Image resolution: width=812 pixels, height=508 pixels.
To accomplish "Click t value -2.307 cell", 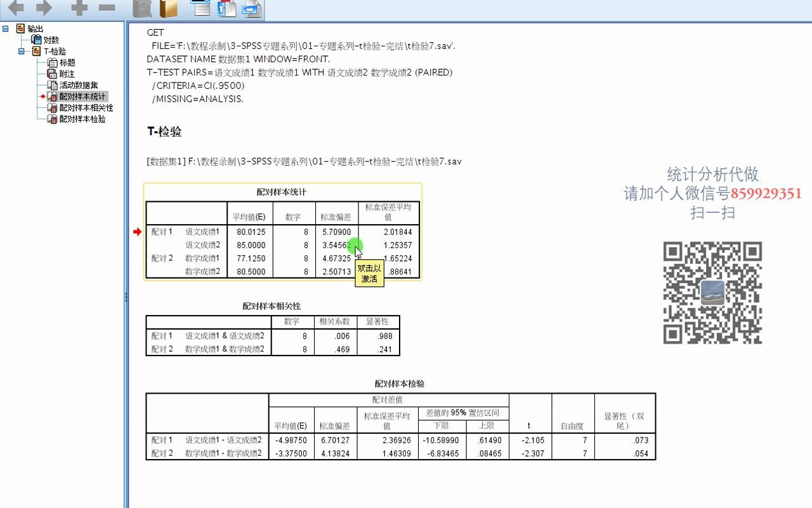I will pyautogui.click(x=530, y=453).
